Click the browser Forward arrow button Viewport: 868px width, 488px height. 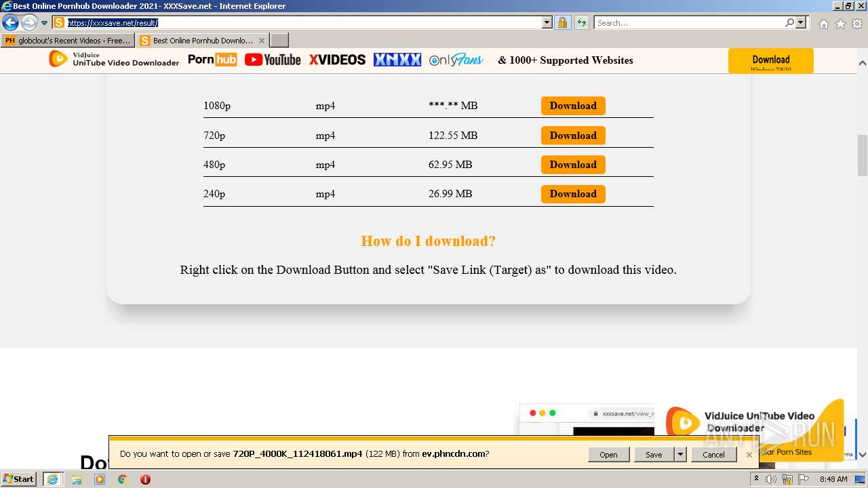pyautogui.click(x=29, y=22)
